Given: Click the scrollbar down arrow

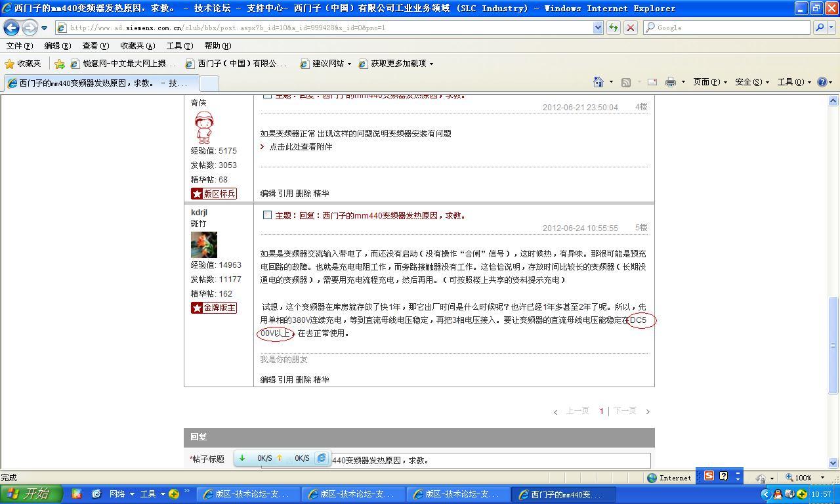Looking at the screenshot, I should coord(833,463).
